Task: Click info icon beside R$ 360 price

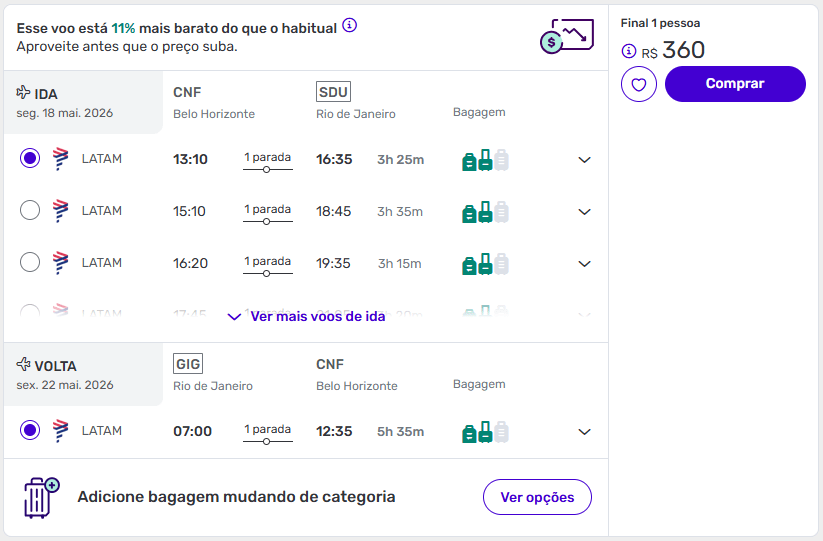Action: tap(629, 51)
